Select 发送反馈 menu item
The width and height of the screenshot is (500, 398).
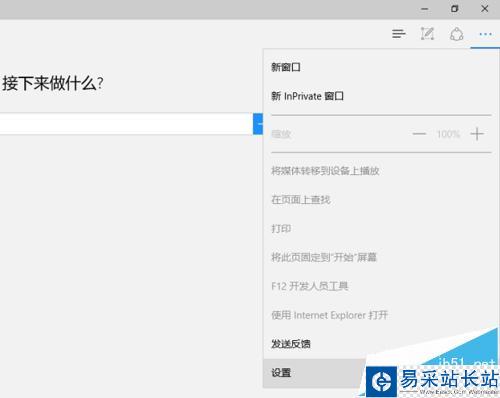pyautogui.click(x=291, y=344)
